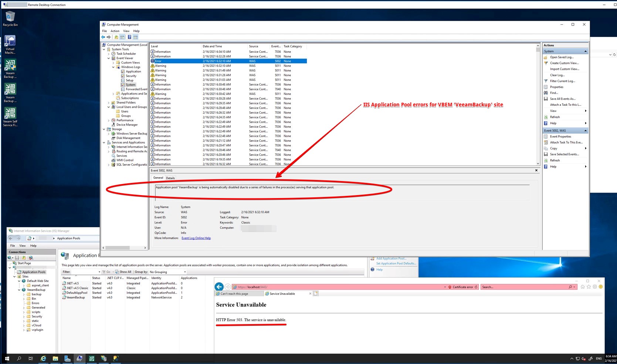Click the Internet Explorer favorites star icon
Image resolution: width=617 pixels, height=364 pixels.
coord(589,287)
